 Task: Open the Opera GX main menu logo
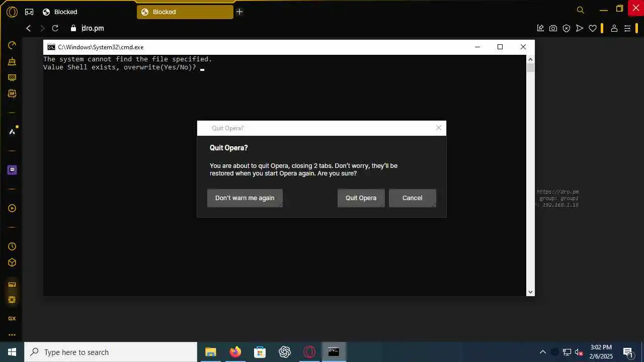pos(12,12)
